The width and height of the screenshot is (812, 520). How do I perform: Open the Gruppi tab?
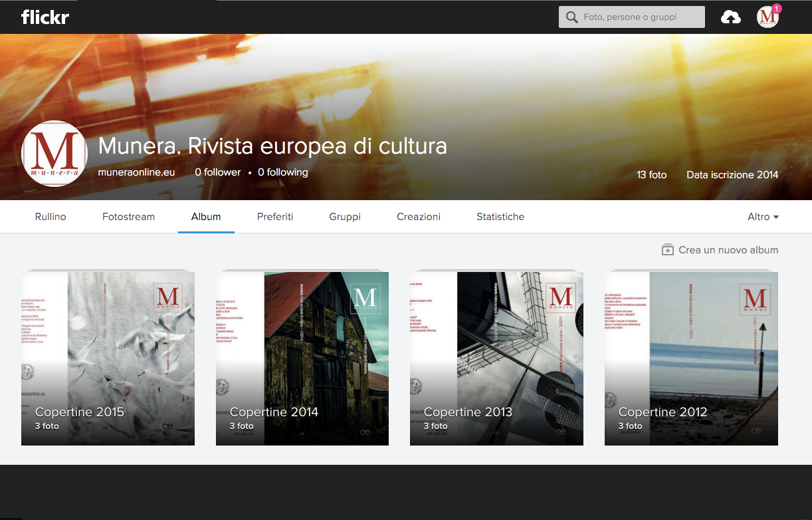pyautogui.click(x=345, y=217)
